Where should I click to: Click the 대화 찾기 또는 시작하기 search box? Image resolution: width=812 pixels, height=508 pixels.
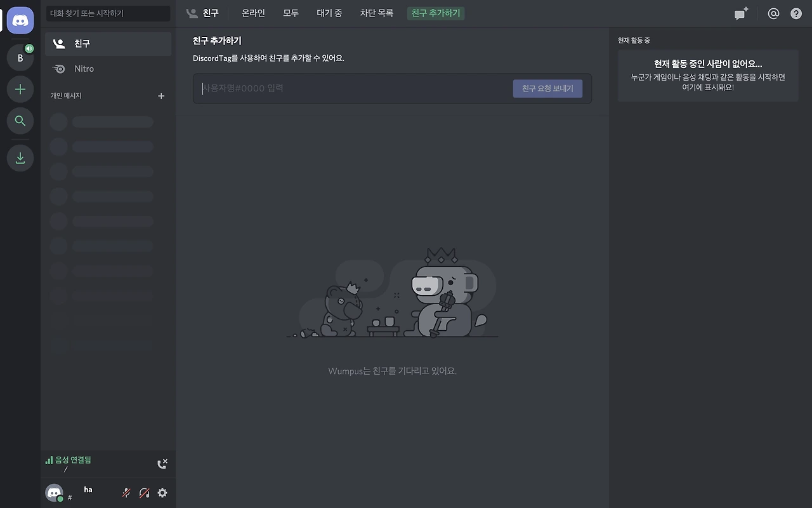[108, 13]
